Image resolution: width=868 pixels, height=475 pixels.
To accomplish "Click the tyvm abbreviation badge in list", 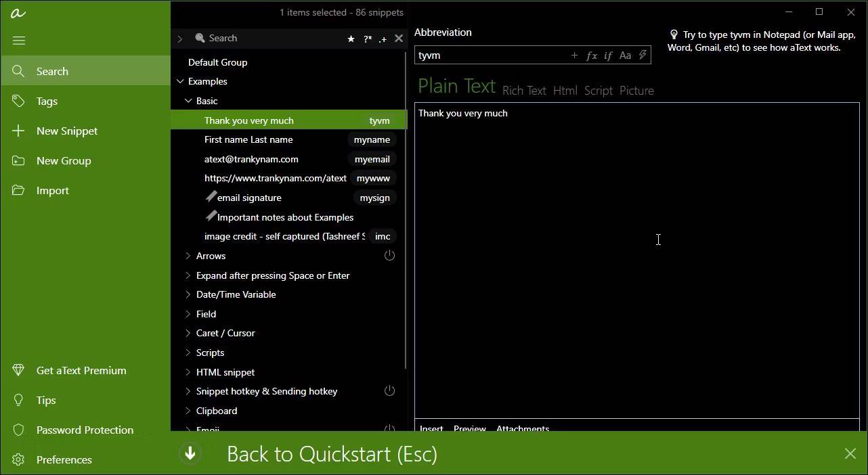I will [x=379, y=120].
